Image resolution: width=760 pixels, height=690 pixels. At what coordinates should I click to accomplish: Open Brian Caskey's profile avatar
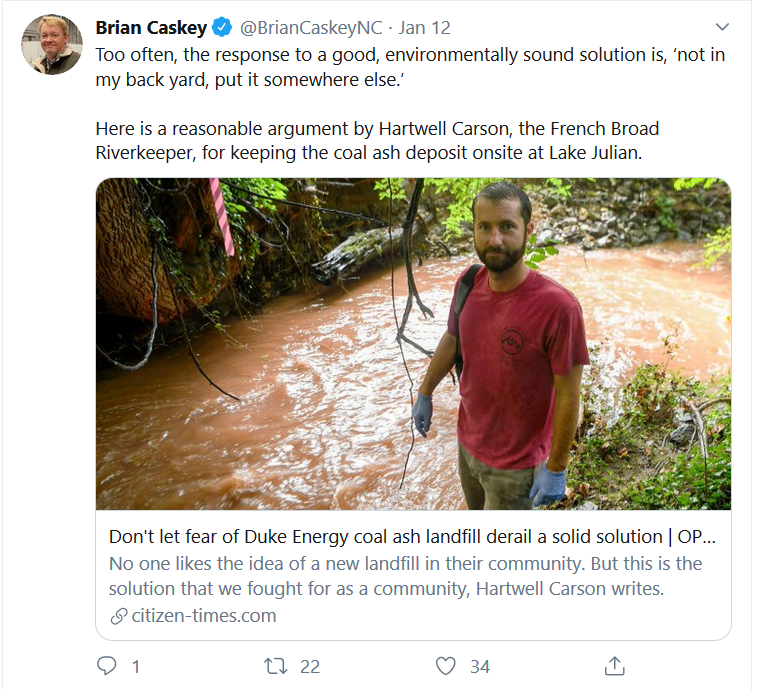pyautogui.click(x=51, y=44)
